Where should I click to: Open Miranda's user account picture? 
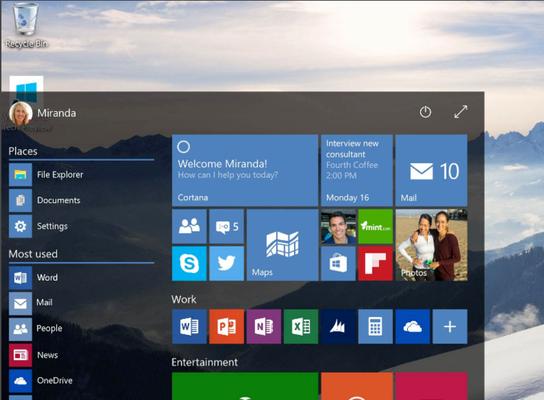(21, 113)
